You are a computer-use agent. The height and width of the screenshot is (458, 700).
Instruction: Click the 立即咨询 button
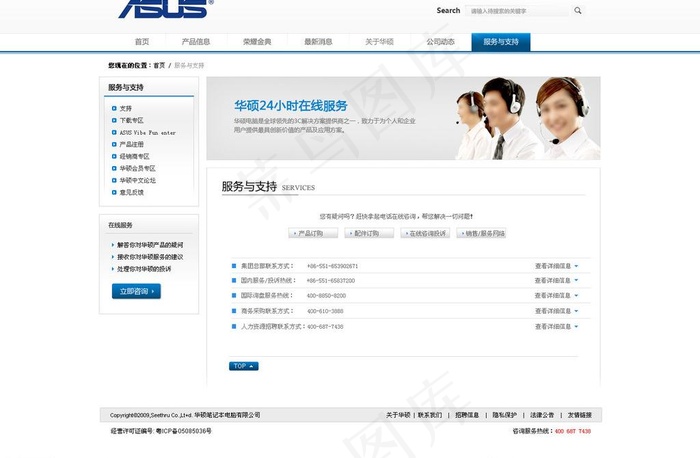[136, 291]
